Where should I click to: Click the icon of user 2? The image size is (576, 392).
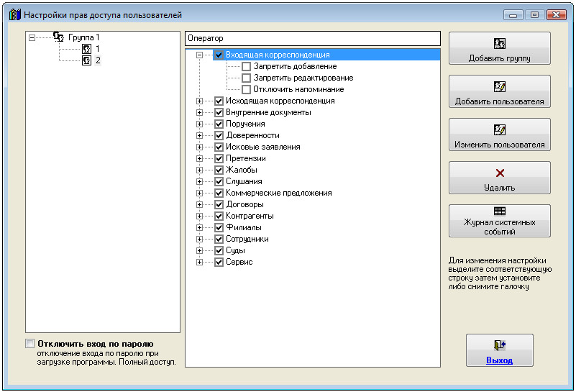87,60
